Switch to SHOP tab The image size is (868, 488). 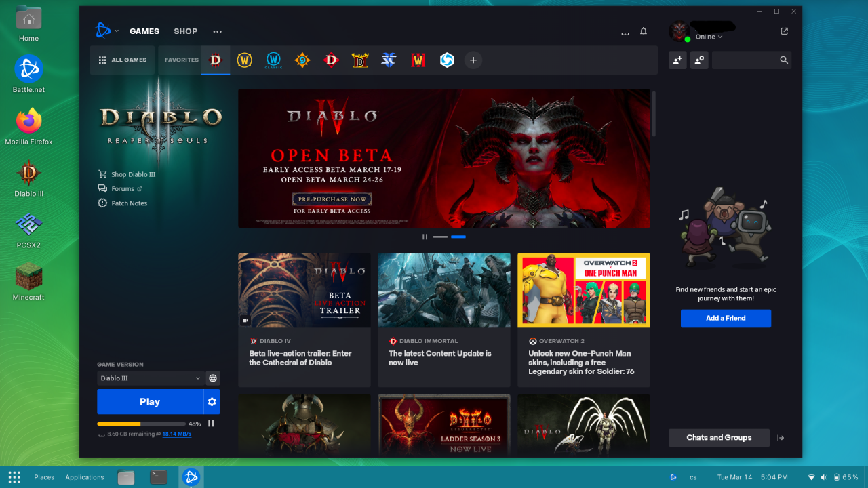tap(185, 31)
